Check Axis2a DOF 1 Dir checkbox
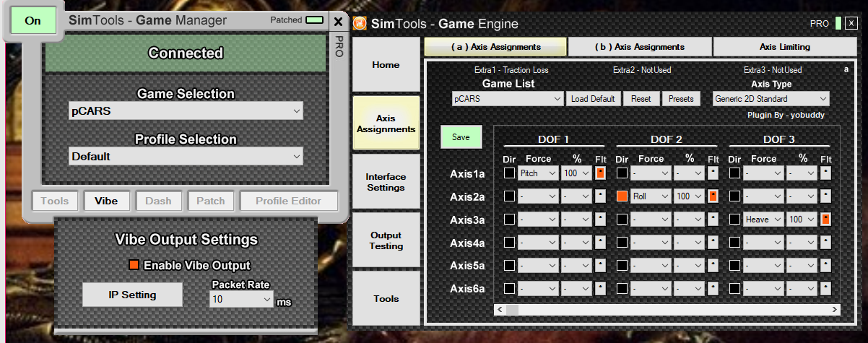Image resolution: width=868 pixels, height=343 pixels. [x=509, y=196]
